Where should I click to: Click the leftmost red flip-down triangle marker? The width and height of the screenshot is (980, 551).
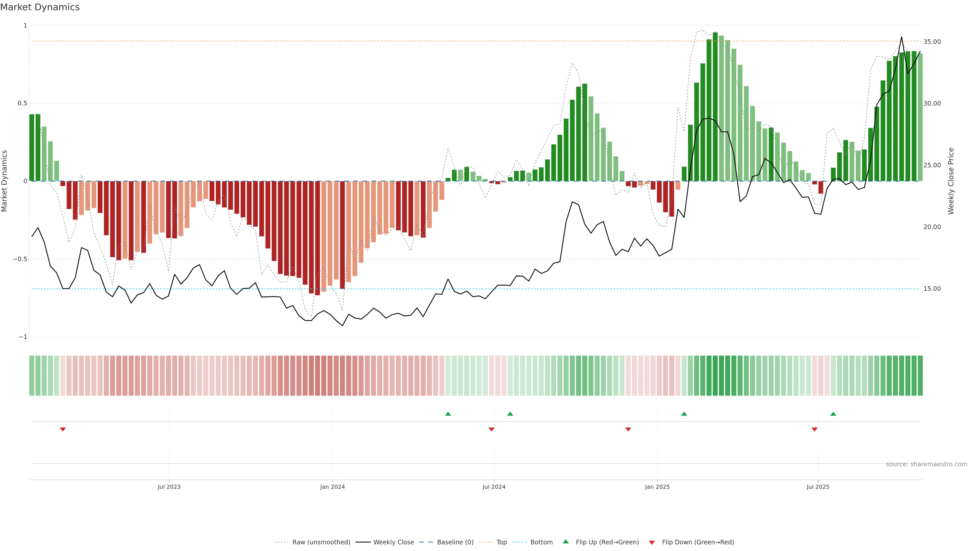click(x=63, y=429)
